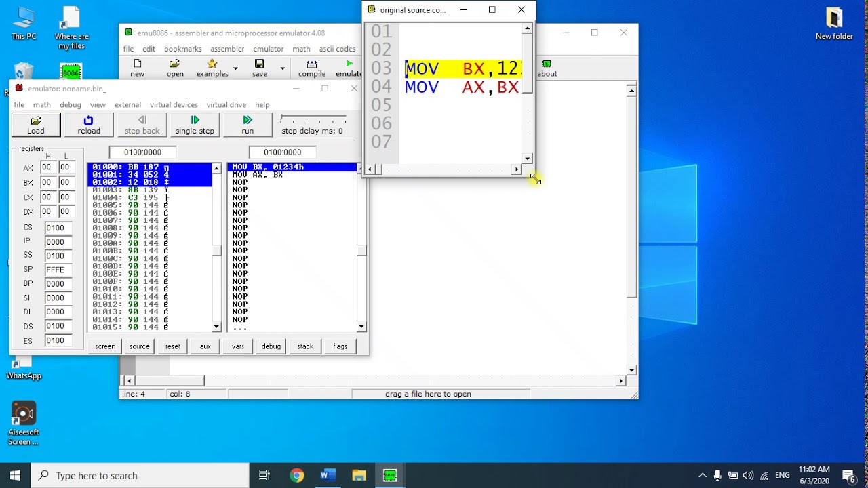
Task: Click the source button in the emulator
Action: click(139, 346)
